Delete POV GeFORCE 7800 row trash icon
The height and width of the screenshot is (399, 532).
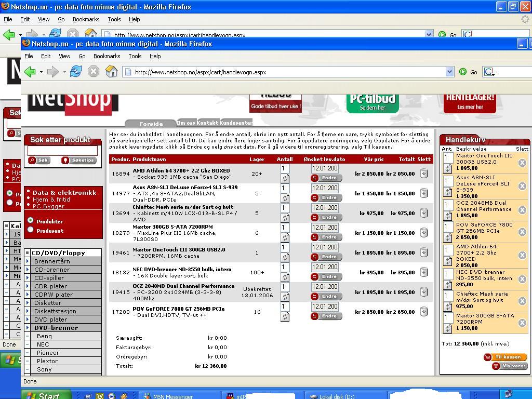pyautogui.click(x=424, y=312)
